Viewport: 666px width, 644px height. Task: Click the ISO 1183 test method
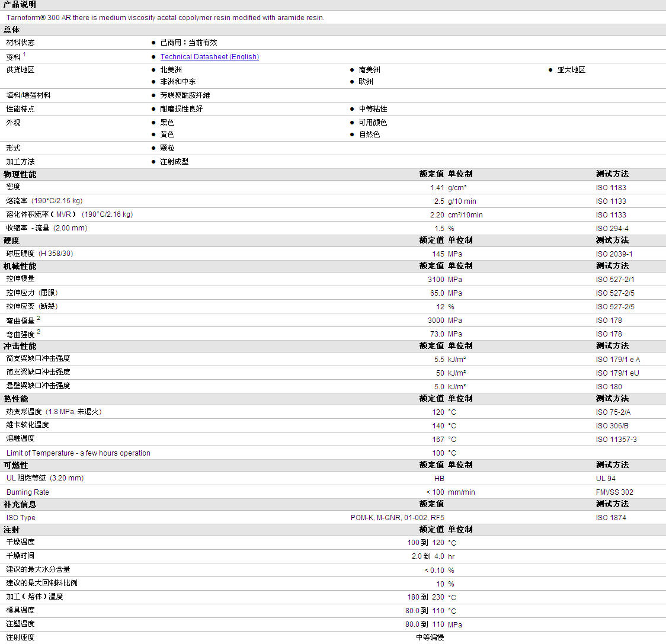pos(611,188)
